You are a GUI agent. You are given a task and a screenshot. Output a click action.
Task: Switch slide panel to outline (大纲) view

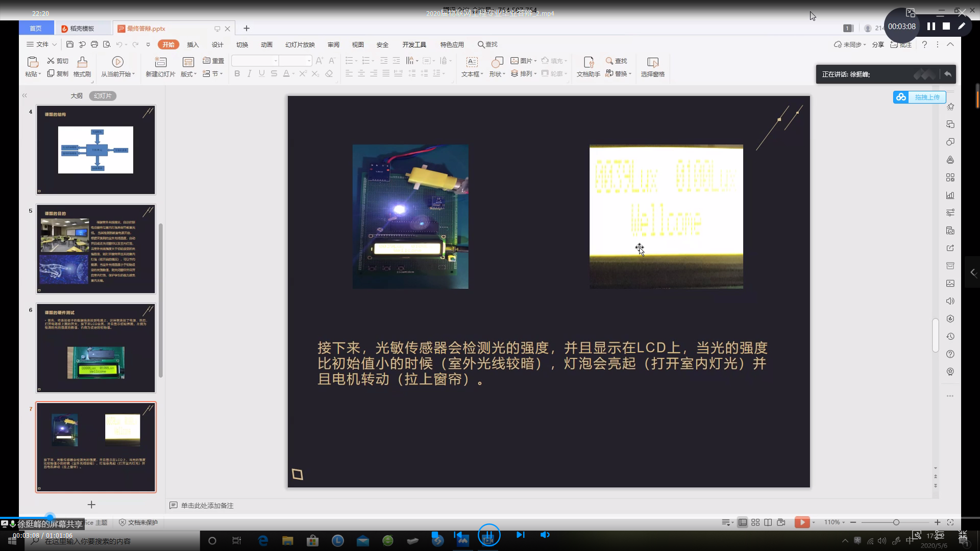click(x=77, y=95)
